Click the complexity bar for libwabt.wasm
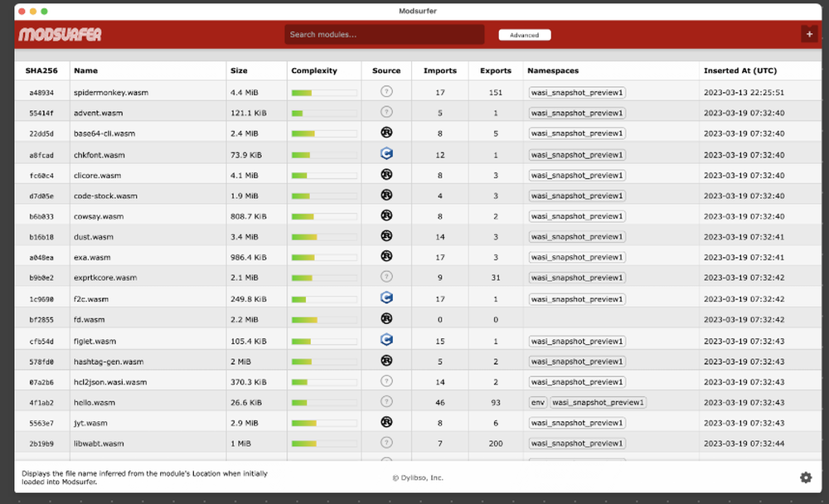This screenshot has width=829, height=504. tap(324, 443)
